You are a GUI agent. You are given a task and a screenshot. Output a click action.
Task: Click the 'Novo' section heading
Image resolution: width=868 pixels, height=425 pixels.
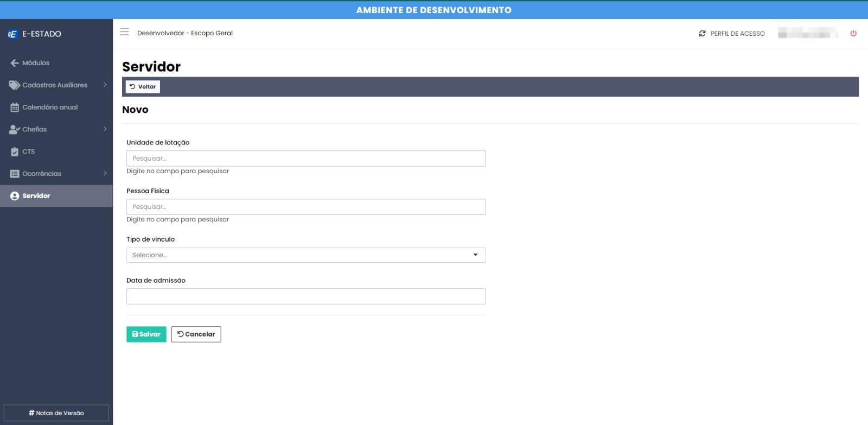135,110
